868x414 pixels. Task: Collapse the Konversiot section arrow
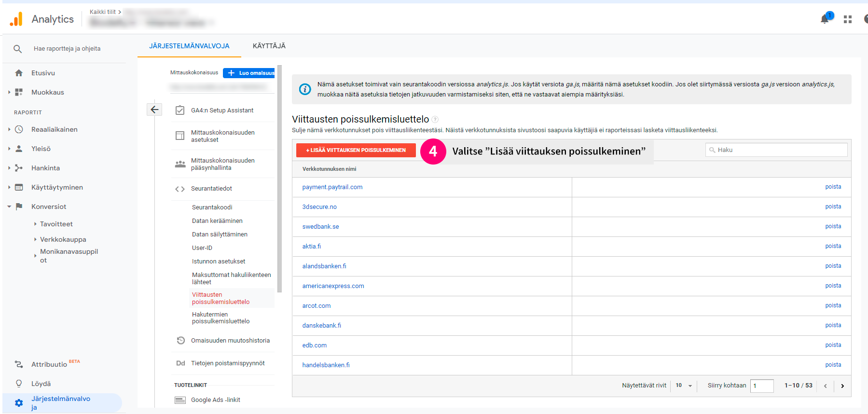9,207
